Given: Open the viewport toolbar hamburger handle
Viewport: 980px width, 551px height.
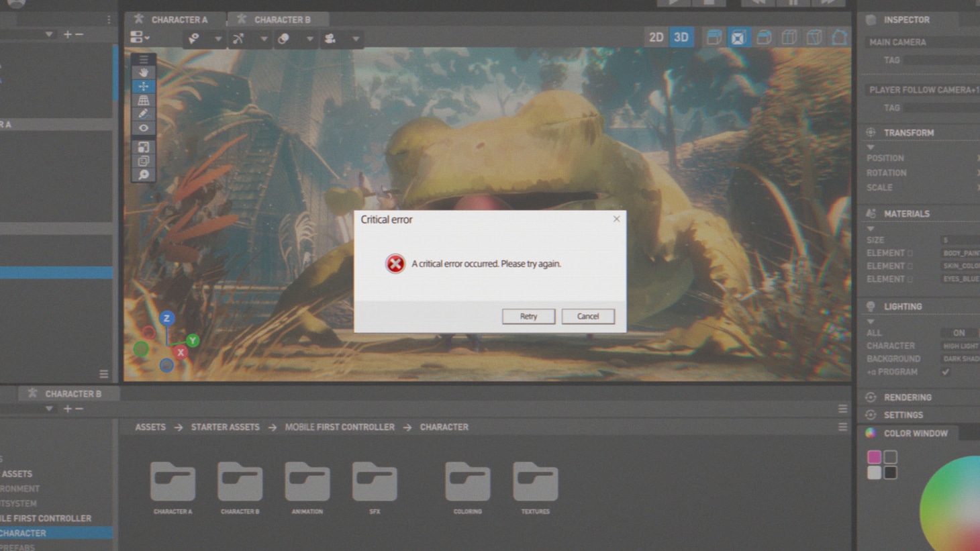Looking at the screenshot, I should (143, 59).
